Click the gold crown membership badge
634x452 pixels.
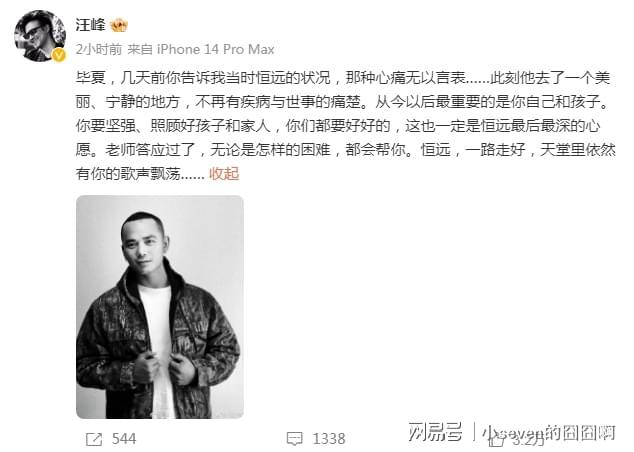[x=118, y=26]
